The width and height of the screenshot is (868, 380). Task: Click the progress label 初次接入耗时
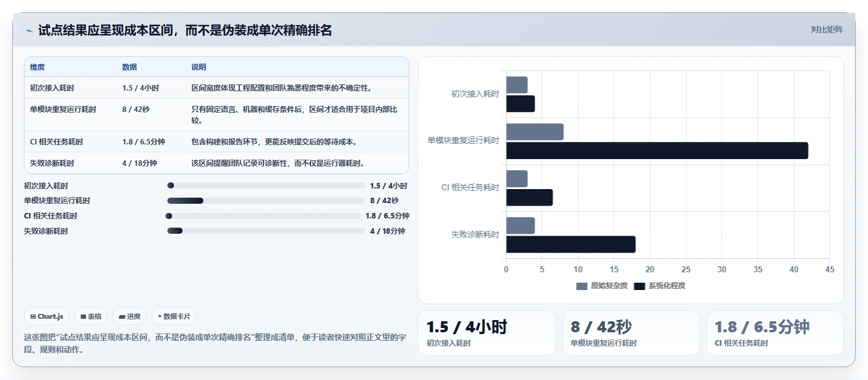point(46,185)
